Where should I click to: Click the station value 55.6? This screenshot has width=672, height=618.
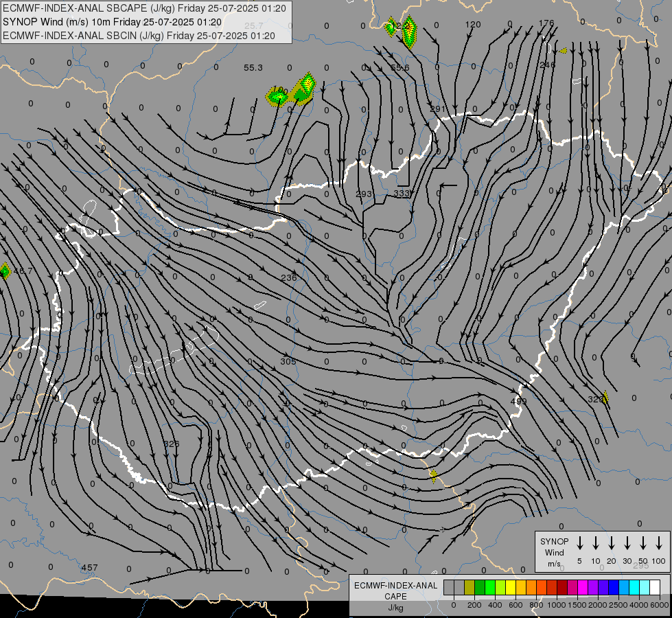pos(400,68)
